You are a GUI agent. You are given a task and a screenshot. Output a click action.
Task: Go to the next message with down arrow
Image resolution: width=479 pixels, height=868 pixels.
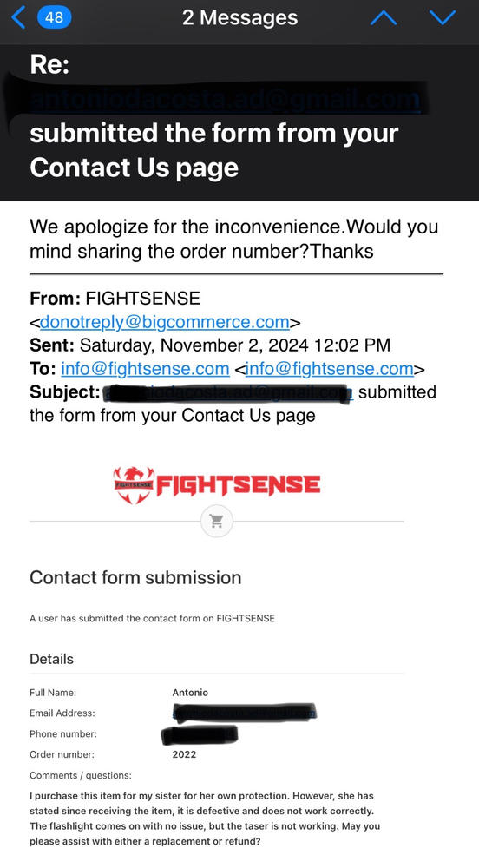pyautogui.click(x=443, y=18)
